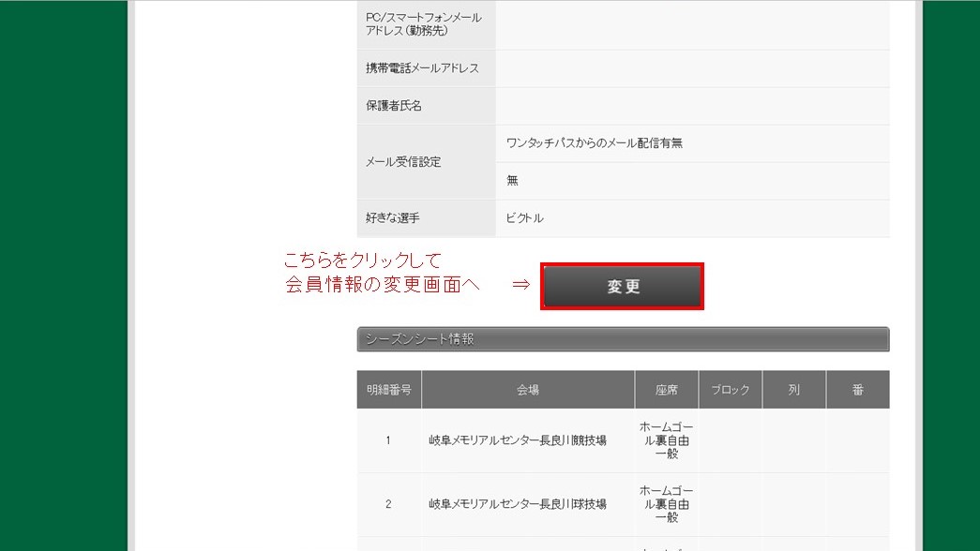This screenshot has height=551, width=980.
Task: Click the PC/スマートフォンメールアドレス（勤務先） label
Action: tap(423, 24)
